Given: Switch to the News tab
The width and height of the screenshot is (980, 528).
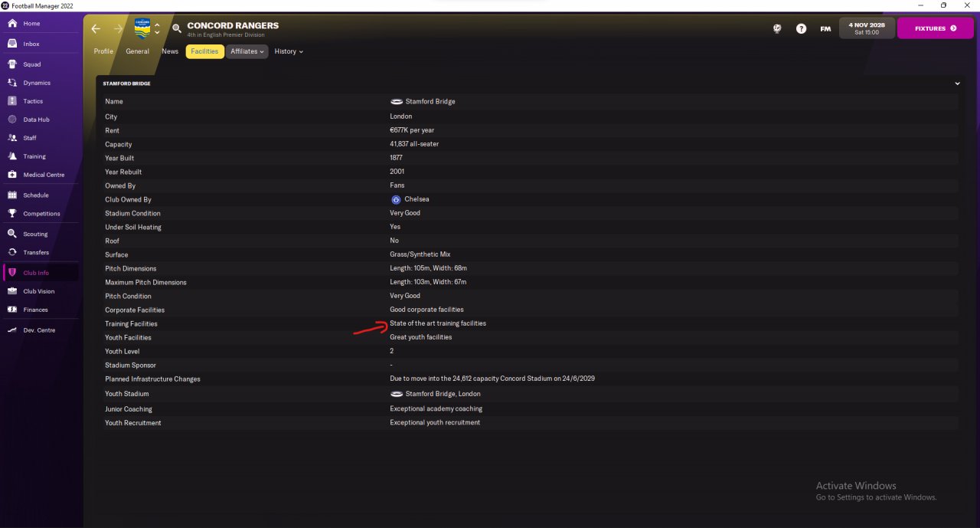Looking at the screenshot, I should pos(170,51).
